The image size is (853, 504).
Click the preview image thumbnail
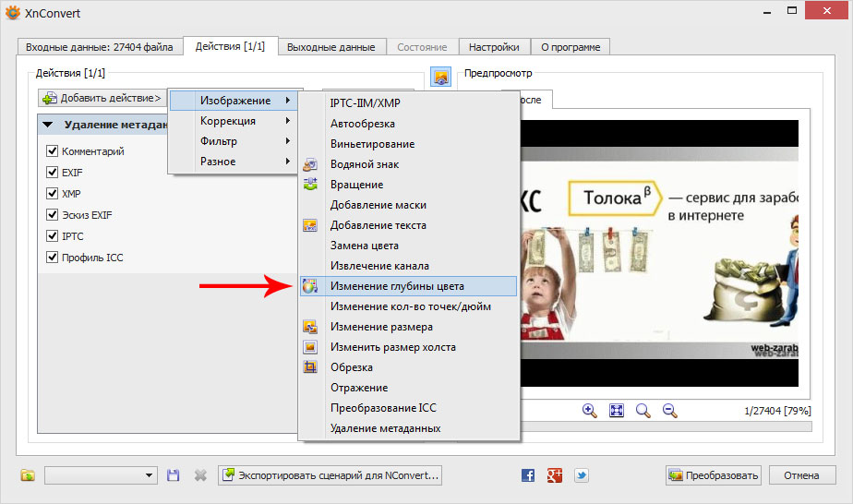click(659, 253)
